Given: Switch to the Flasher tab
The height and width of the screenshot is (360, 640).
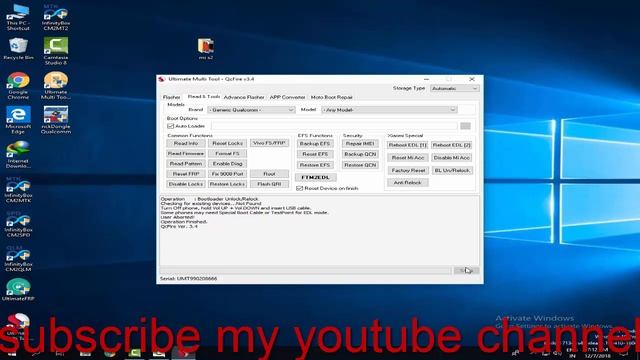Looking at the screenshot, I should pos(171,97).
